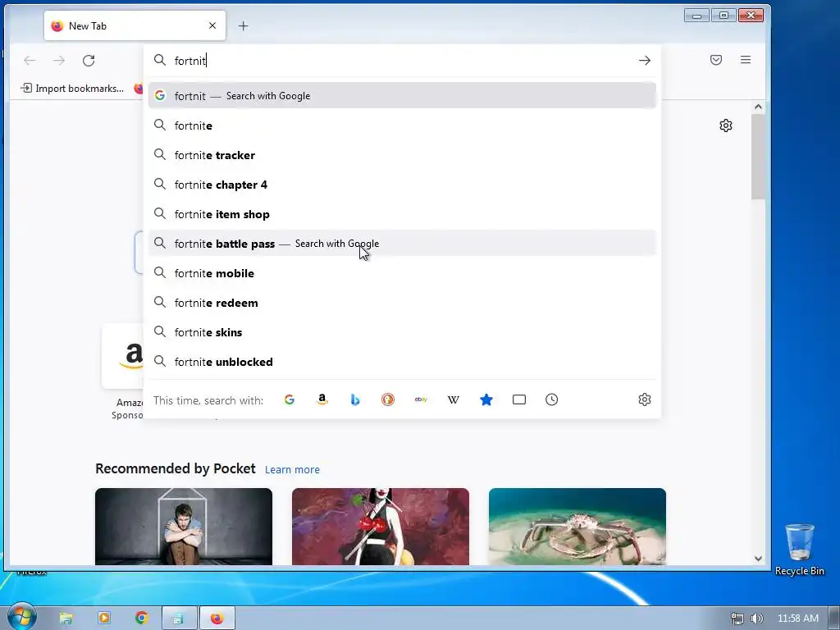Click the vertical scrollbar thumb
Screen dimensions: 840x630
pos(758,157)
